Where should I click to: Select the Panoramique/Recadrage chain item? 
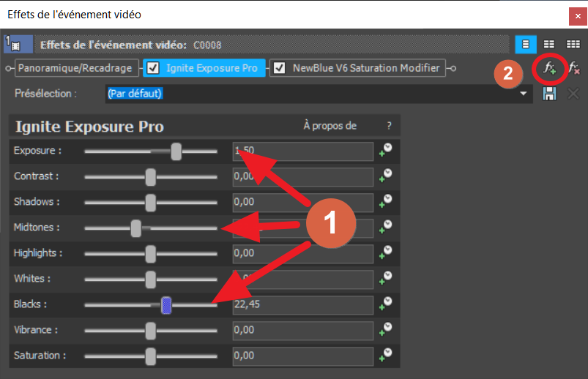(76, 68)
